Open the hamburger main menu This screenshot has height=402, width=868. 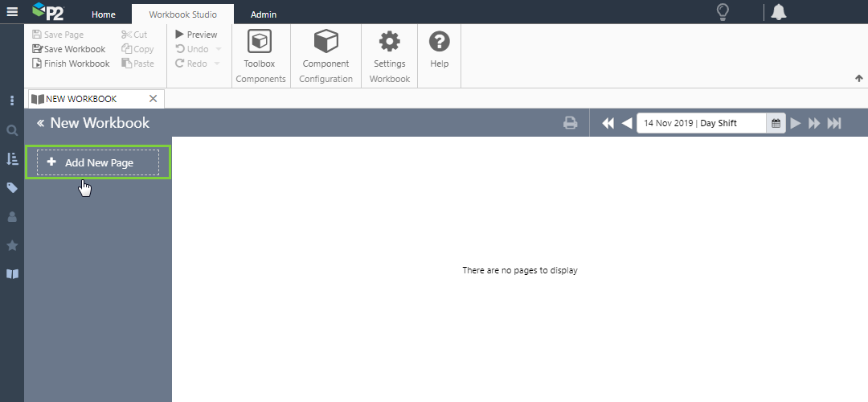[x=11, y=11]
